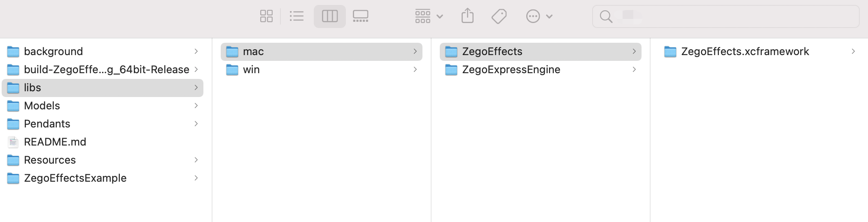The image size is (868, 222).
Task: Select the Pendants folder
Action: tap(103, 124)
